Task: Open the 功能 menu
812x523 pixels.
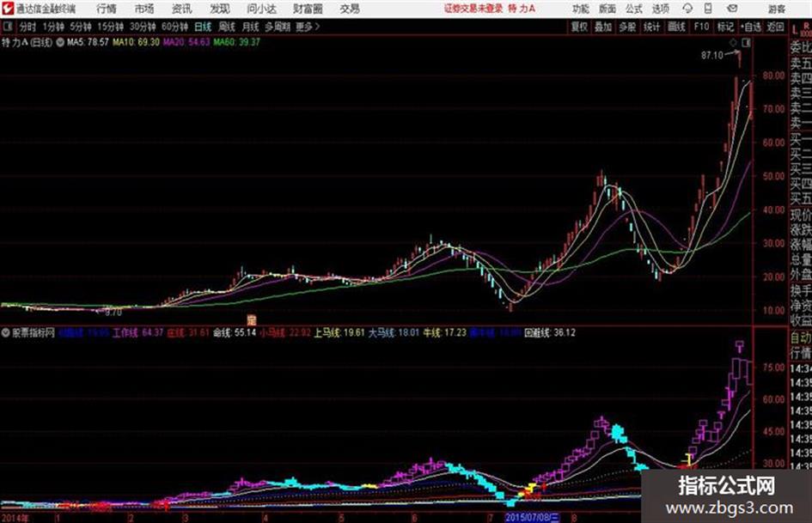Action: [x=581, y=9]
